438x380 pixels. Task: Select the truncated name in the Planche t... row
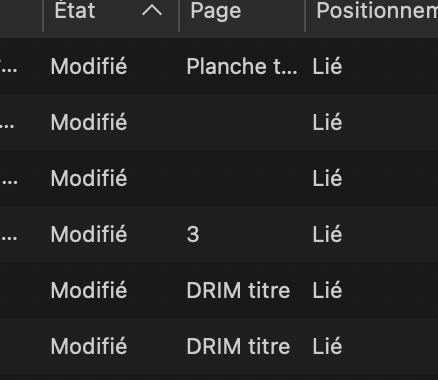(x=9, y=67)
